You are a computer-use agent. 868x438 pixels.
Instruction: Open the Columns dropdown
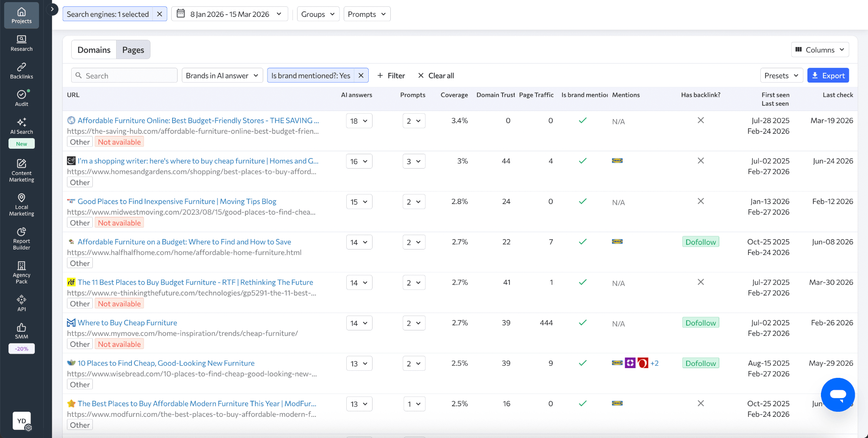(x=820, y=50)
